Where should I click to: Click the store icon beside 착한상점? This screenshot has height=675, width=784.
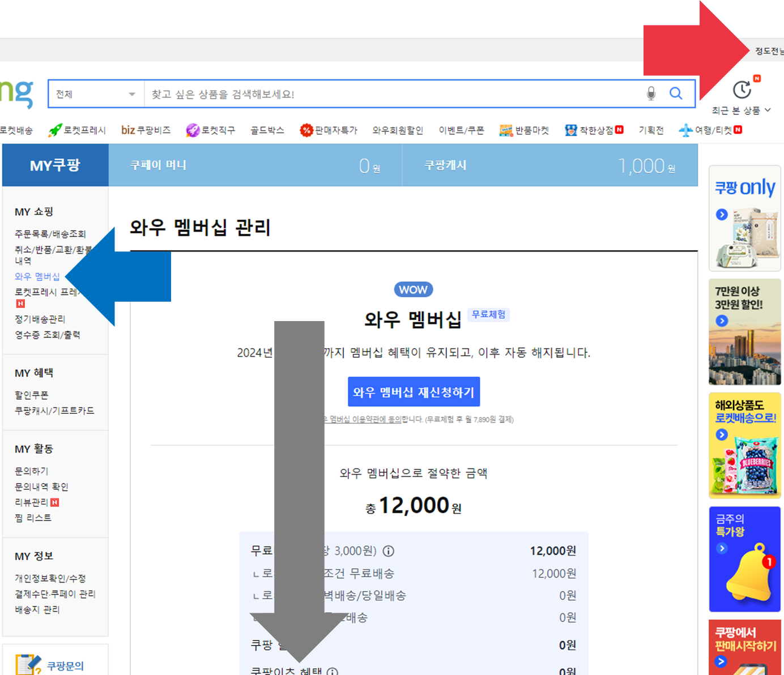tap(571, 130)
